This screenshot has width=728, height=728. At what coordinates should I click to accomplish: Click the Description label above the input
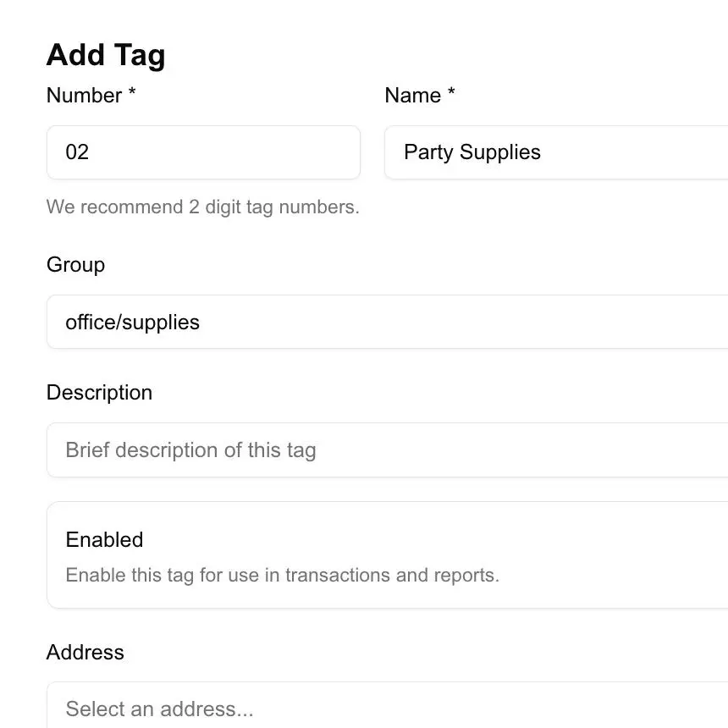[x=99, y=392]
